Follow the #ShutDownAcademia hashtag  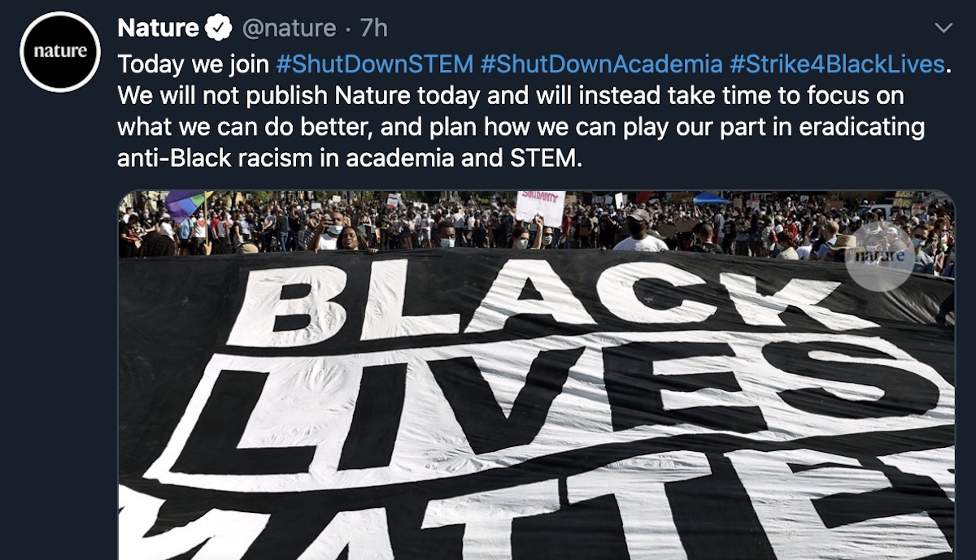(x=602, y=63)
